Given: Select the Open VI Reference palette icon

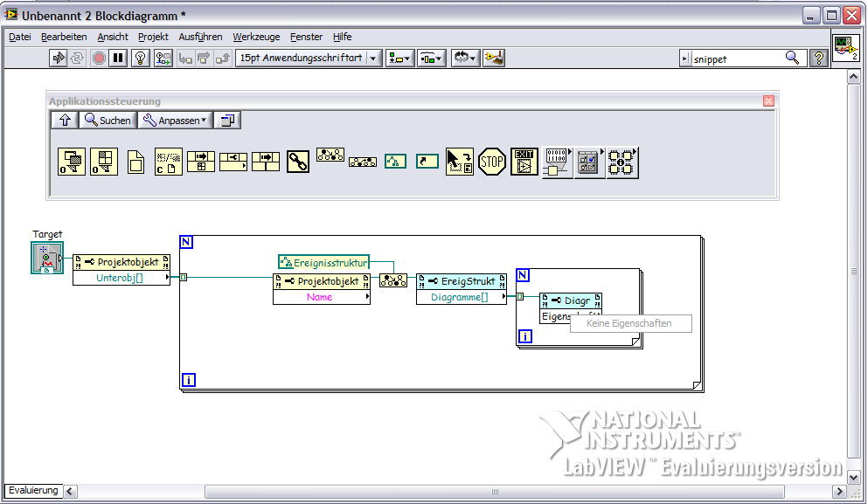Looking at the screenshot, I should 104,162.
